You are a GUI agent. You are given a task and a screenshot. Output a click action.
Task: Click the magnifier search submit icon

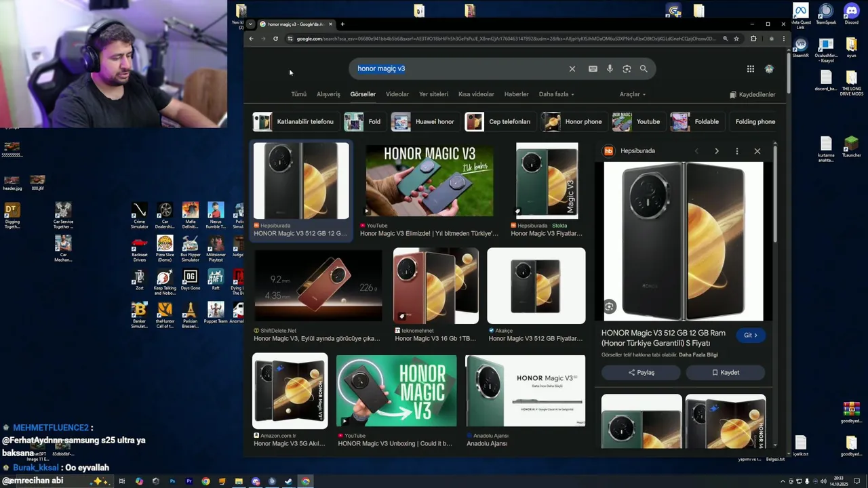[x=644, y=68]
